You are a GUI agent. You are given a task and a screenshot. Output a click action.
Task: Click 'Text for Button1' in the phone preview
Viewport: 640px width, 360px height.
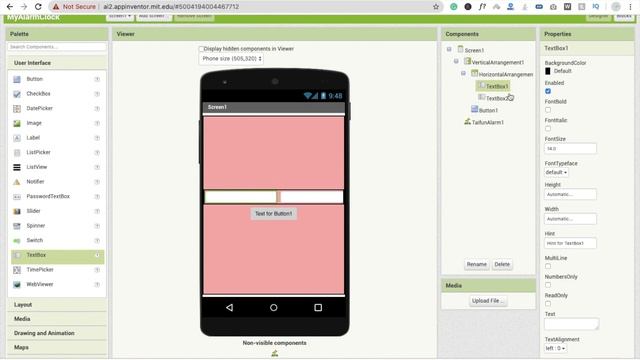click(273, 214)
